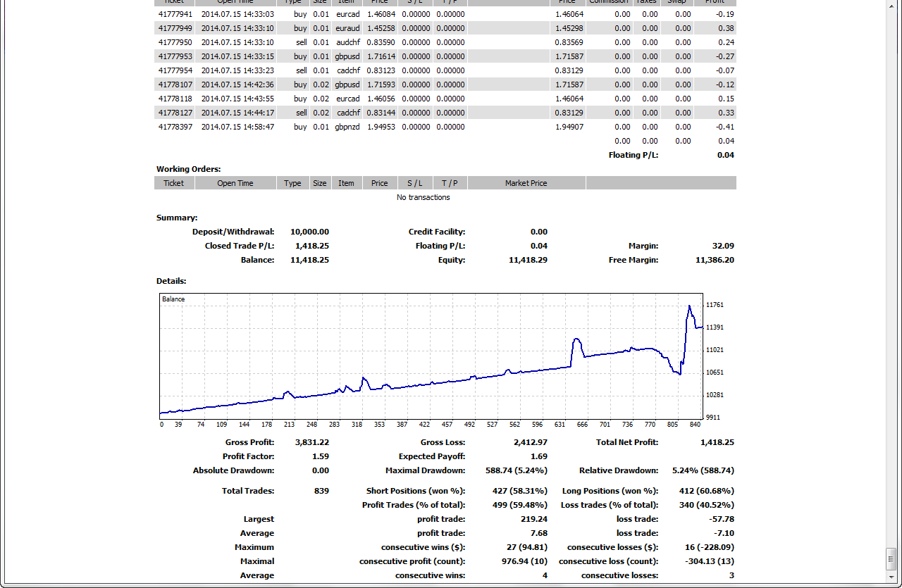This screenshot has width=902, height=588.
Task: Click open time 2014.07.15 14:33:03
Action: 237,14
